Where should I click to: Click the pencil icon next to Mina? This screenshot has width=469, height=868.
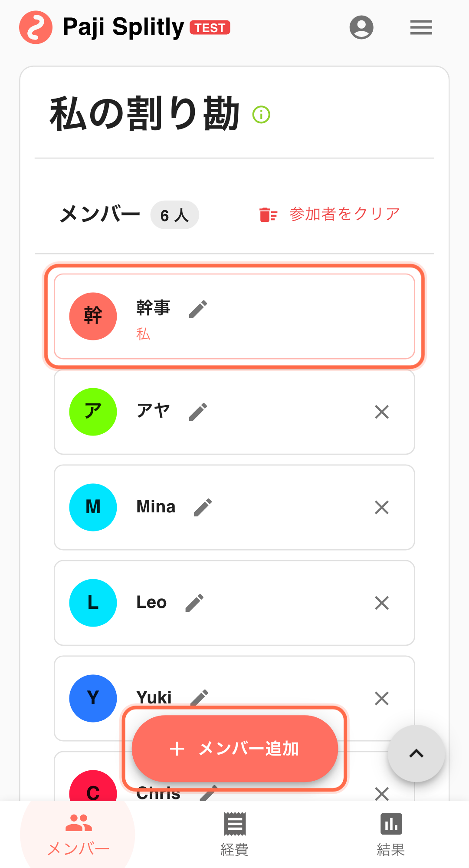pos(203,507)
